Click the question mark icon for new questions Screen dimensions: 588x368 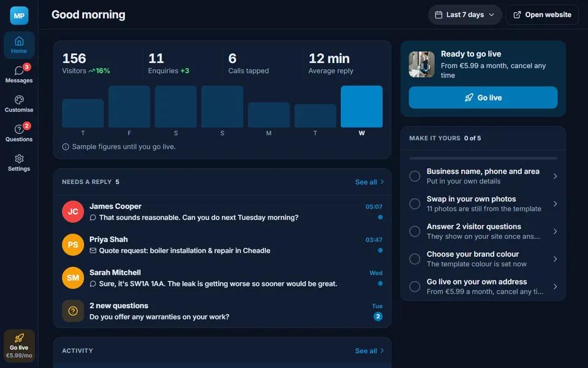73,311
